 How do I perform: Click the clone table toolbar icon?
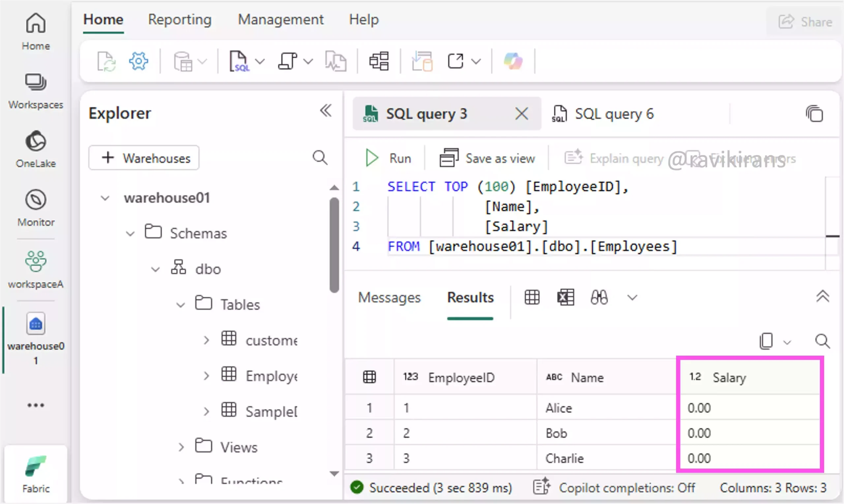[422, 61]
